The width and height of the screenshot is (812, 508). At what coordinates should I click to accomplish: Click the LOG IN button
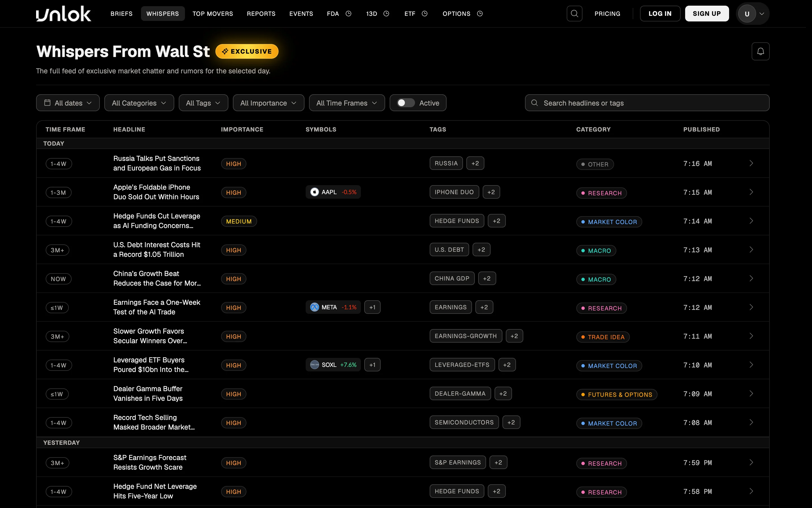[x=660, y=14]
